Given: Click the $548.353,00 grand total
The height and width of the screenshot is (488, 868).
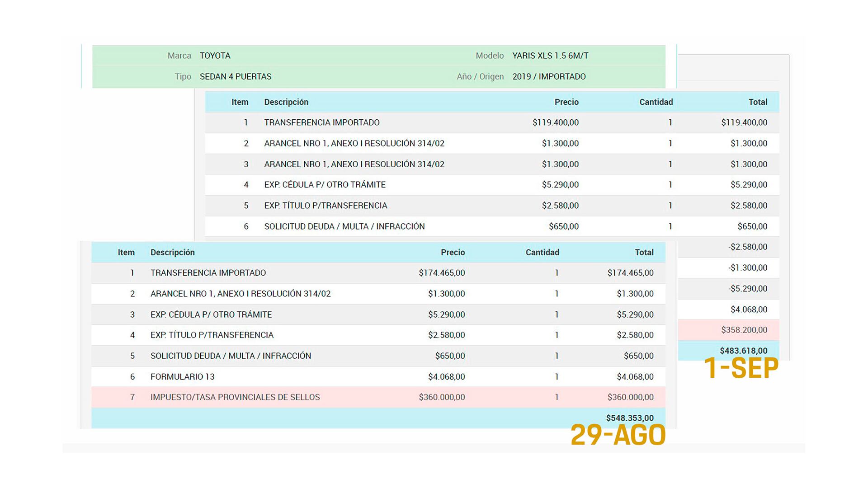Looking at the screenshot, I should [x=629, y=418].
